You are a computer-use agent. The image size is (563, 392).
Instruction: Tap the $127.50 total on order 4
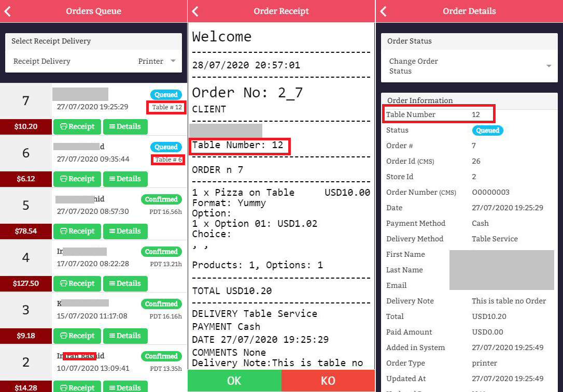(x=26, y=284)
